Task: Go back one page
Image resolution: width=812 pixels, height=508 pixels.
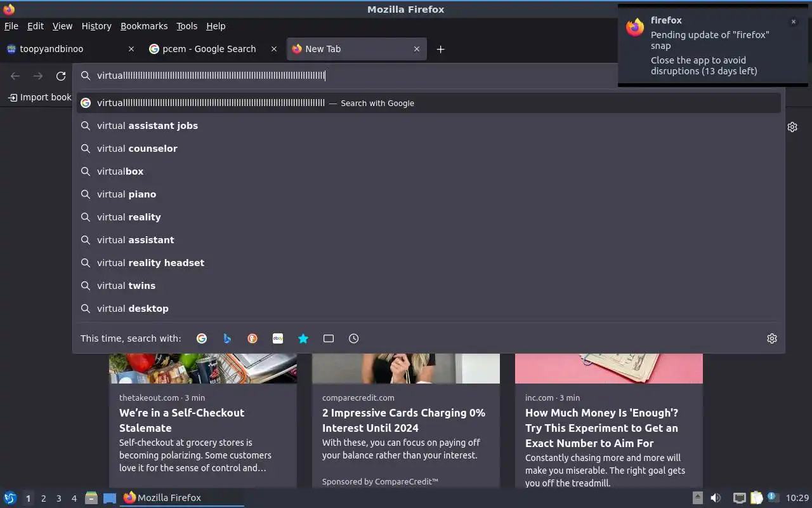Action: pyautogui.click(x=15, y=76)
